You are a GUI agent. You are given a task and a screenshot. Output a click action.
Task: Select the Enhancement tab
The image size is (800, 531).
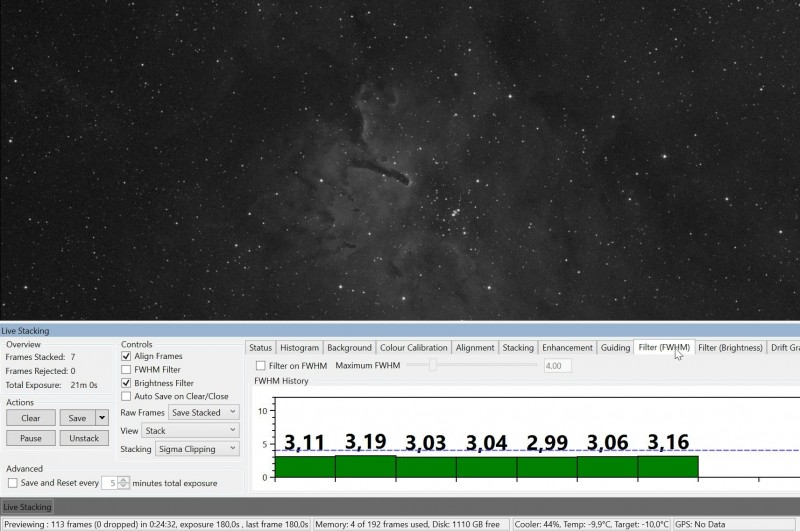point(567,347)
